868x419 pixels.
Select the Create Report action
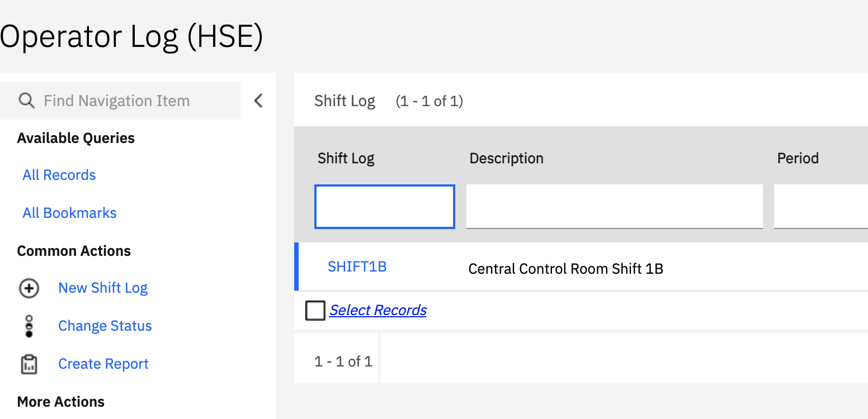click(103, 364)
